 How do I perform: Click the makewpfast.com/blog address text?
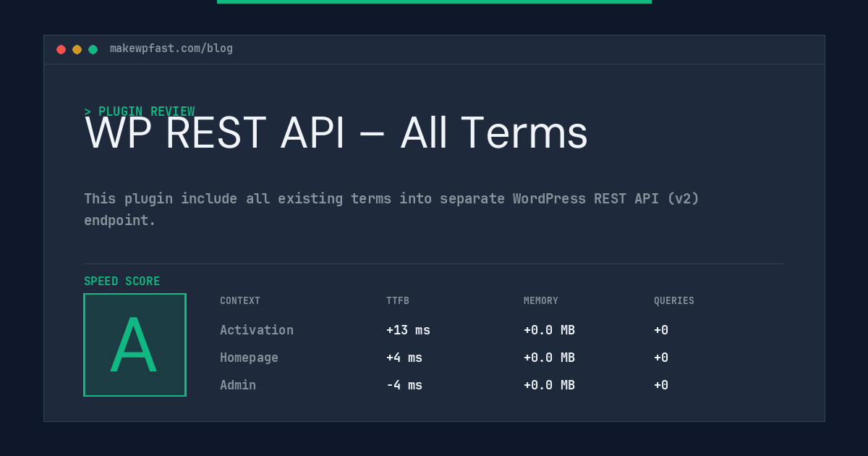tap(171, 48)
